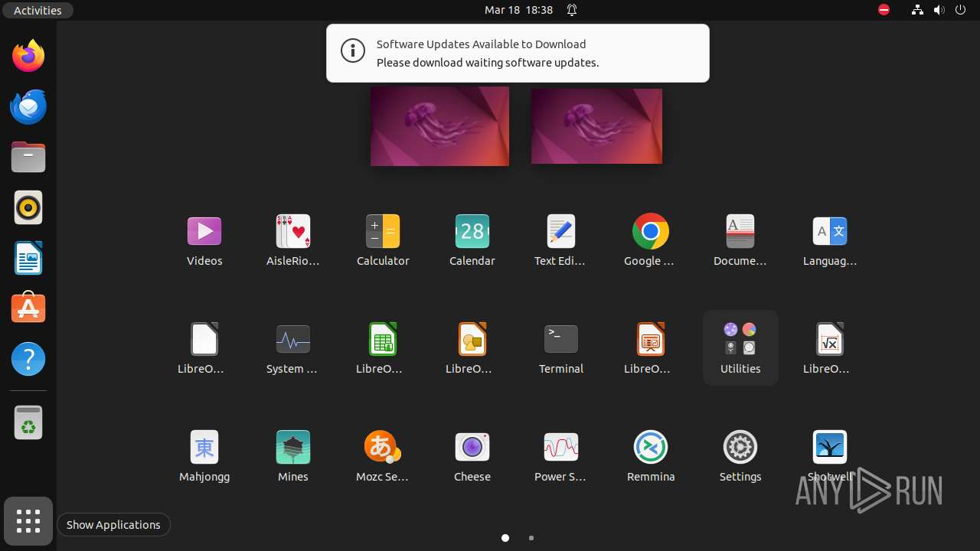
Task: Launch Shotwell photo manager
Action: [830, 455]
